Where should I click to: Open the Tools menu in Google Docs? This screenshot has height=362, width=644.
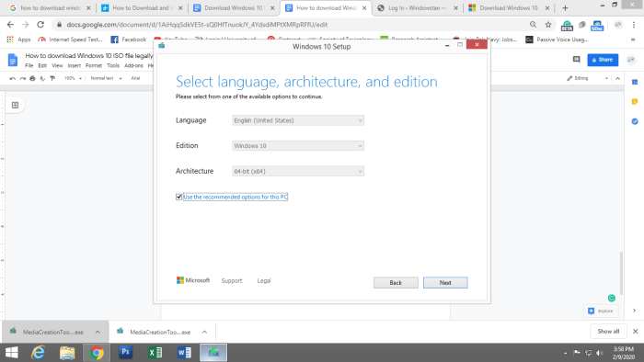point(113,65)
